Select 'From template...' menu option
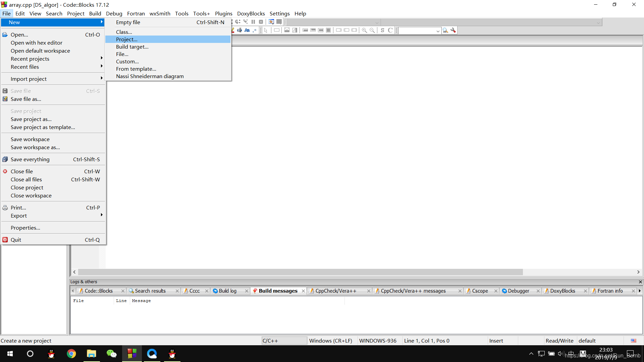Viewport: 644px width, 362px height. pyautogui.click(x=136, y=68)
